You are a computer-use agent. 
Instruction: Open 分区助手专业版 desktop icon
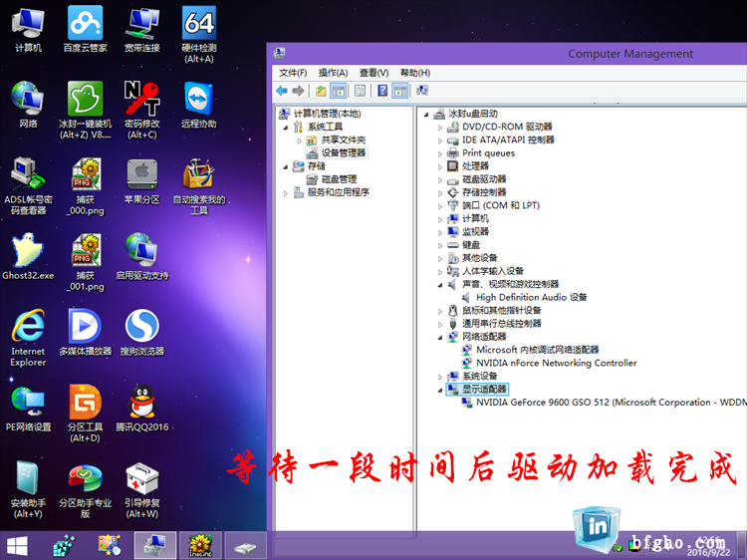[x=86, y=491]
